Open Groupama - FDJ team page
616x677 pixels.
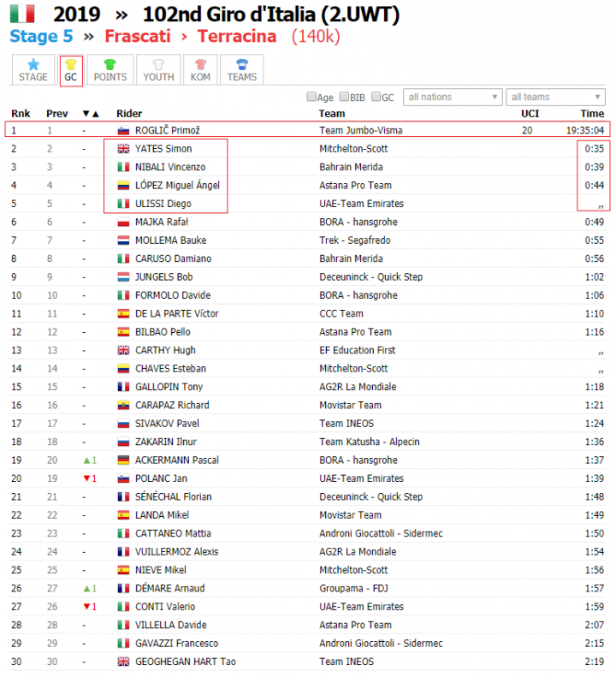coord(353,589)
